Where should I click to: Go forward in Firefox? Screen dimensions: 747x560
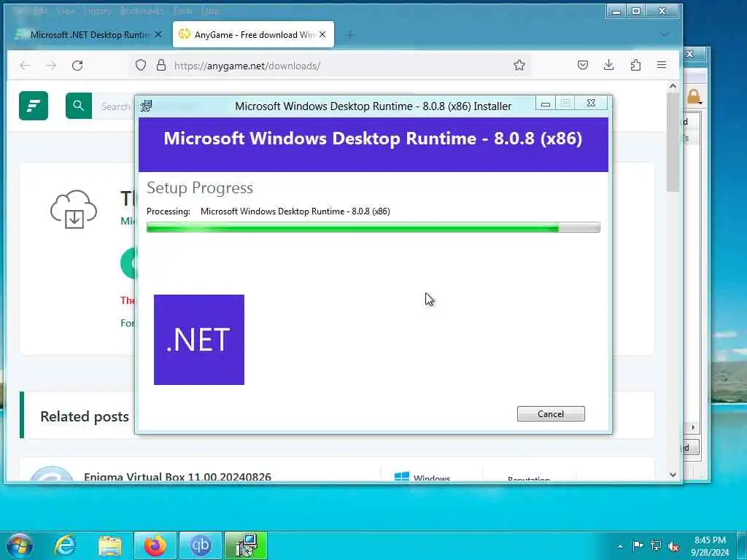click(x=52, y=65)
